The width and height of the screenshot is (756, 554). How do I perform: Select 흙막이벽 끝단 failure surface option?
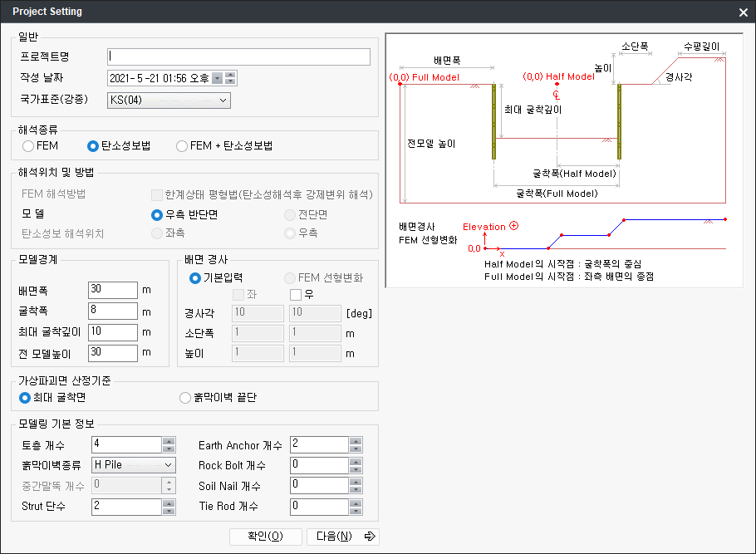(x=185, y=398)
